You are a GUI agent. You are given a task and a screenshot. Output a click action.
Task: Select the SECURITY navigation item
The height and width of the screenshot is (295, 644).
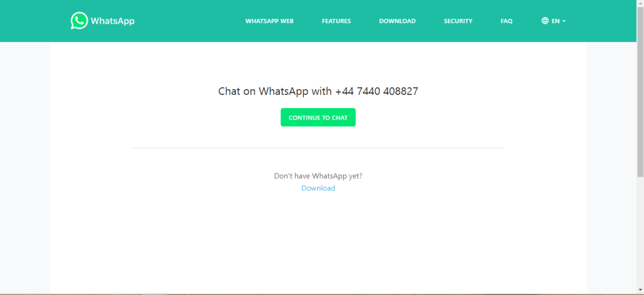[x=458, y=21]
